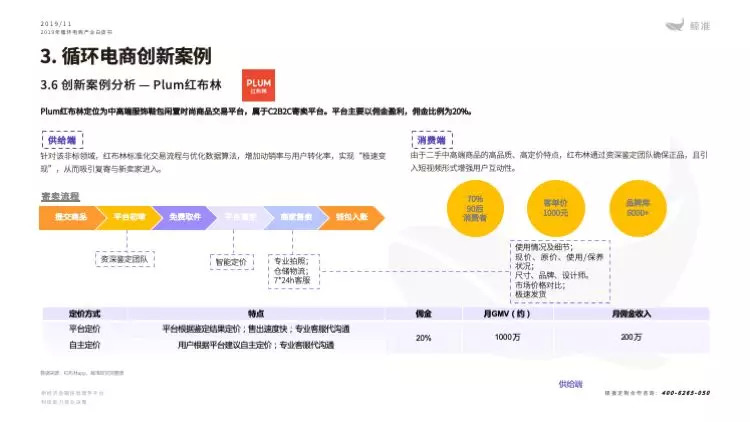Click the '2019/11' date at top left
750x422 pixels.
(x=56, y=23)
